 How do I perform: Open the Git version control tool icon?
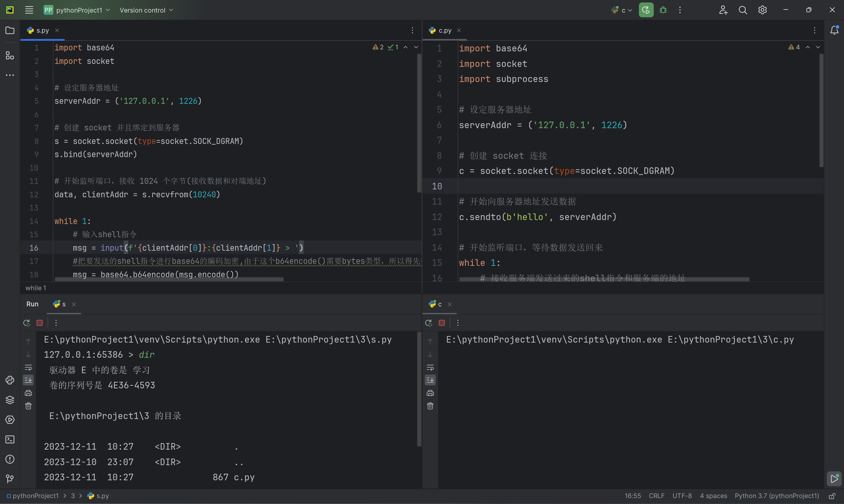[10, 479]
